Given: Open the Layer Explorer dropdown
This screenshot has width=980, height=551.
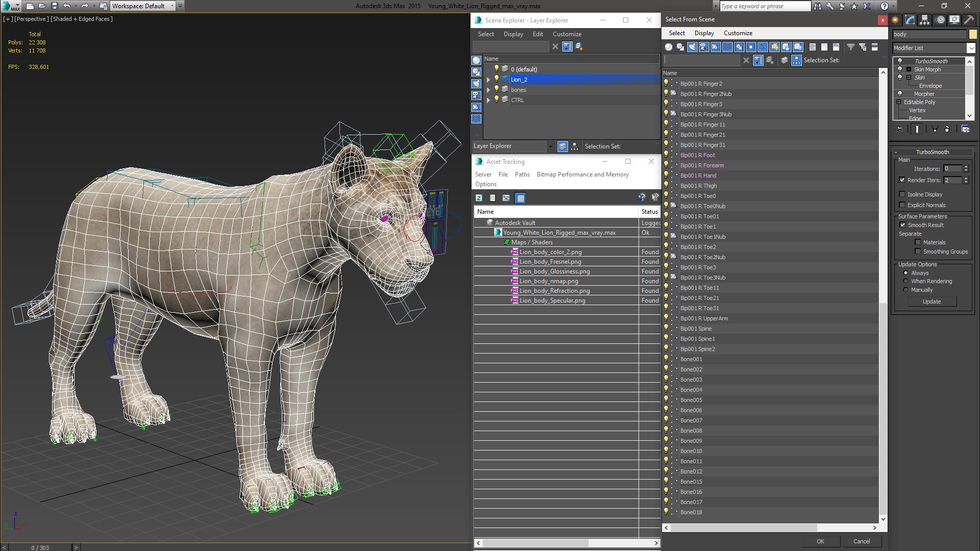Looking at the screenshot, I should point(550,146).
